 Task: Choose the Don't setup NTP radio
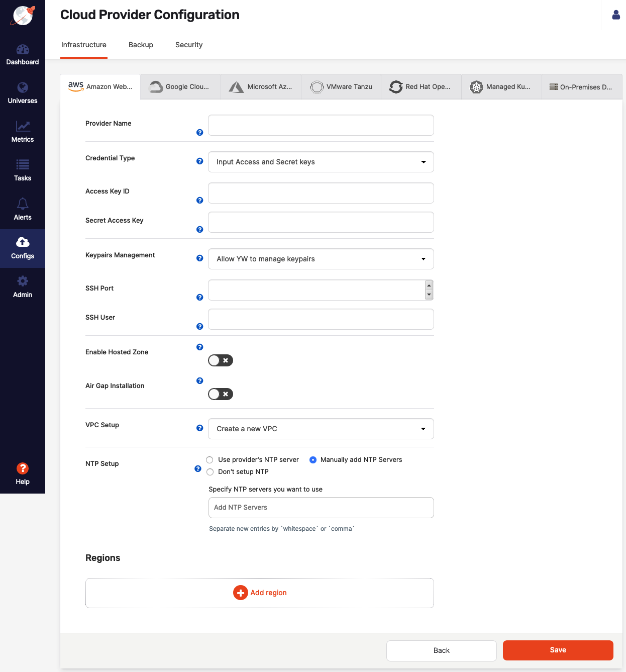(210, 472)
